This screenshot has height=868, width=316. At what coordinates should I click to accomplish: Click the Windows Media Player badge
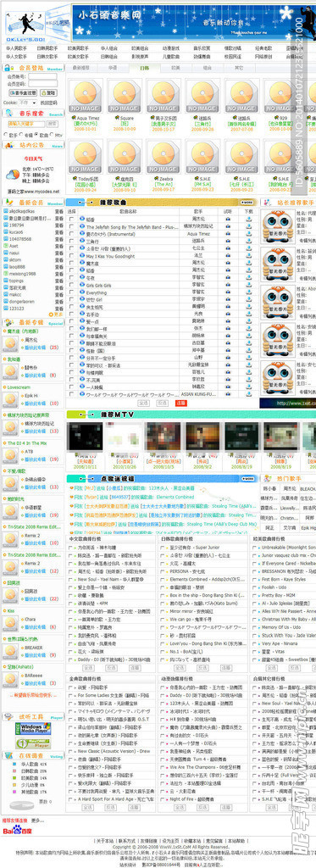33,728
